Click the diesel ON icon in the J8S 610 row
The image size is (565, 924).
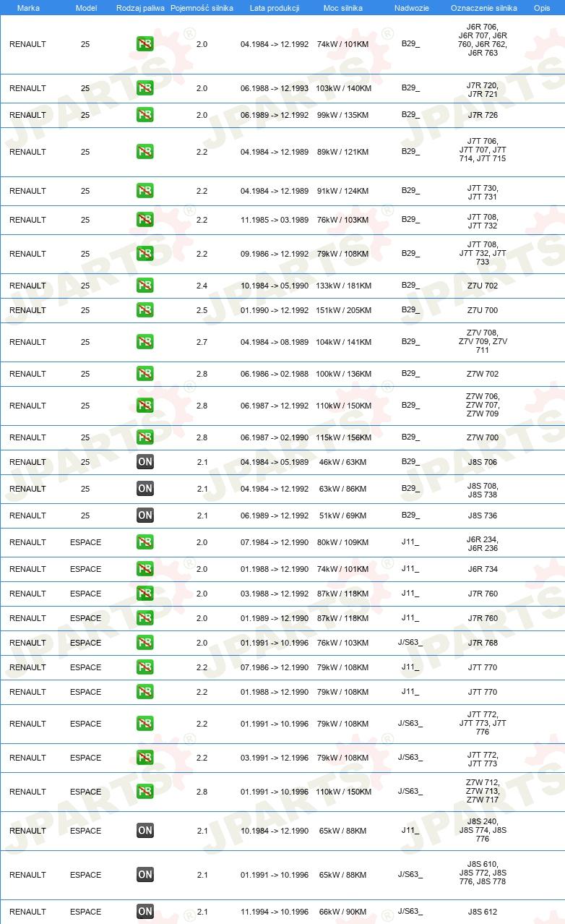(145, 875)
